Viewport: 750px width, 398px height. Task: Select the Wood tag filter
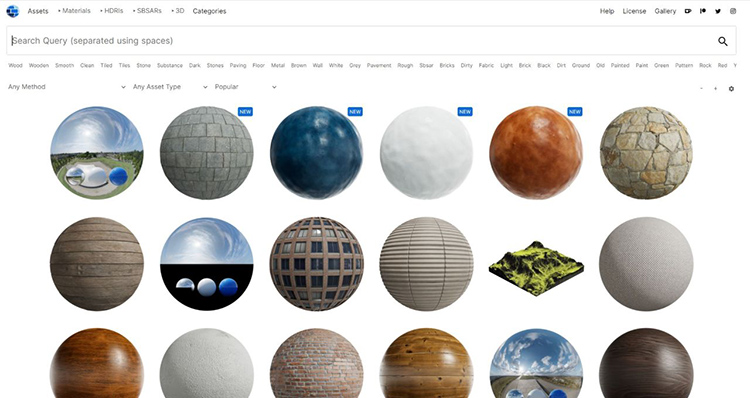pos(15,66)
